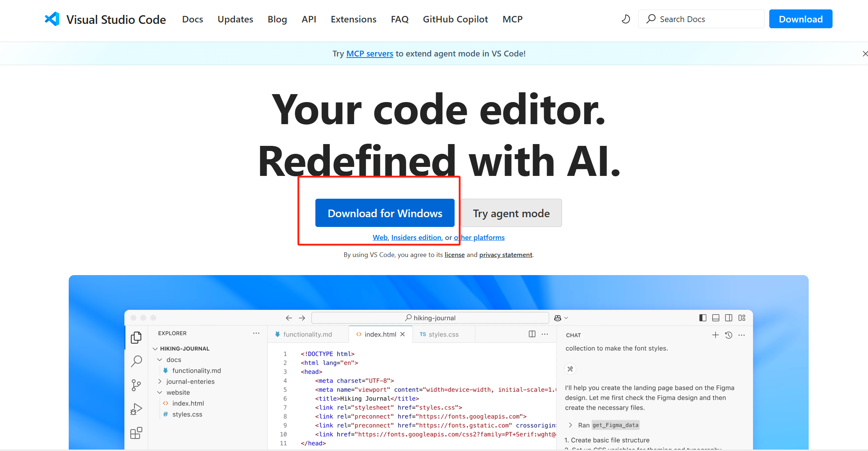Click the forward arrow in editor title bar
868x451 pixels.
[302, 318]
